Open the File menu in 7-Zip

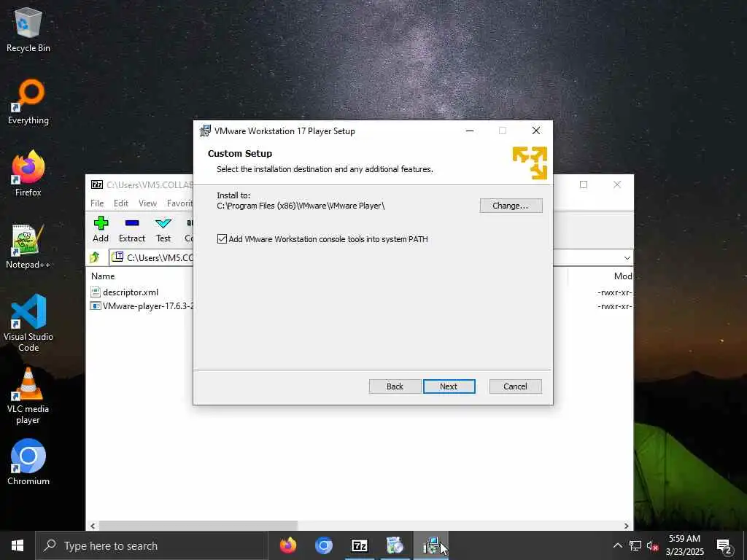pos(97,203)
